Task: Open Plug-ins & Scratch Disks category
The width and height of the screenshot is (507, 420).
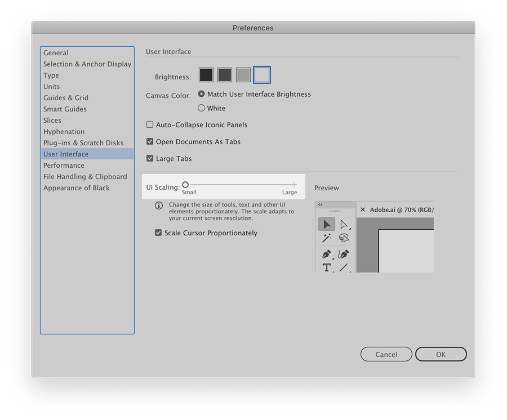Action: [87, 143]
